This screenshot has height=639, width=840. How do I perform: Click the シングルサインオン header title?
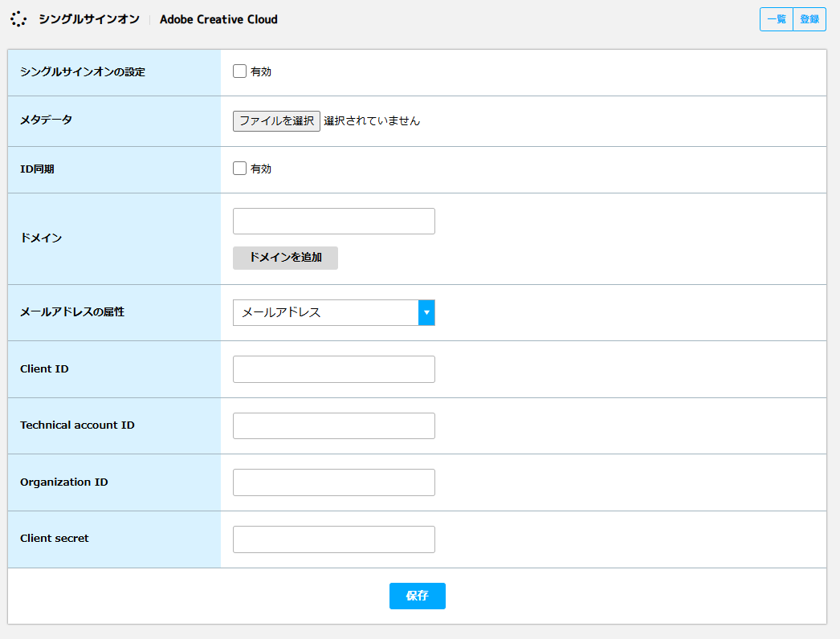89,19
